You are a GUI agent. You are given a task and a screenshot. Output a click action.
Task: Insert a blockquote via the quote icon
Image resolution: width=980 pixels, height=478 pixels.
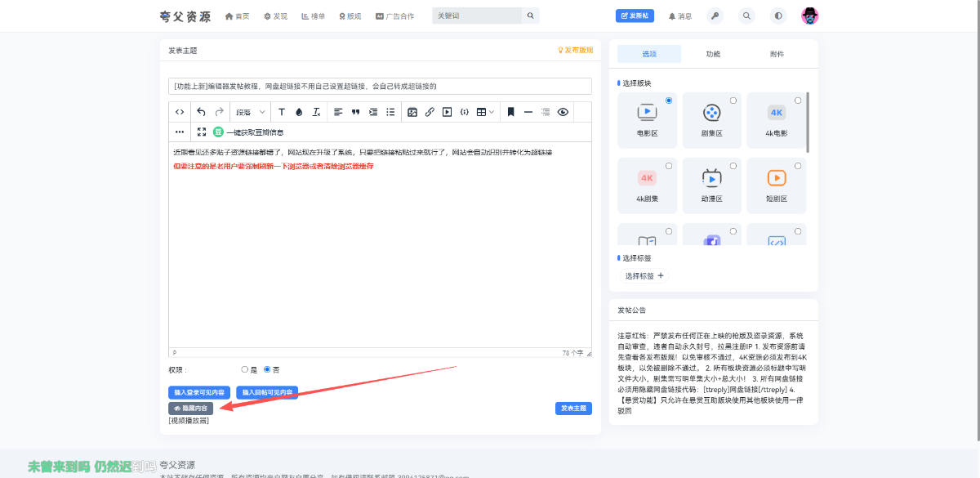point(355,112)
